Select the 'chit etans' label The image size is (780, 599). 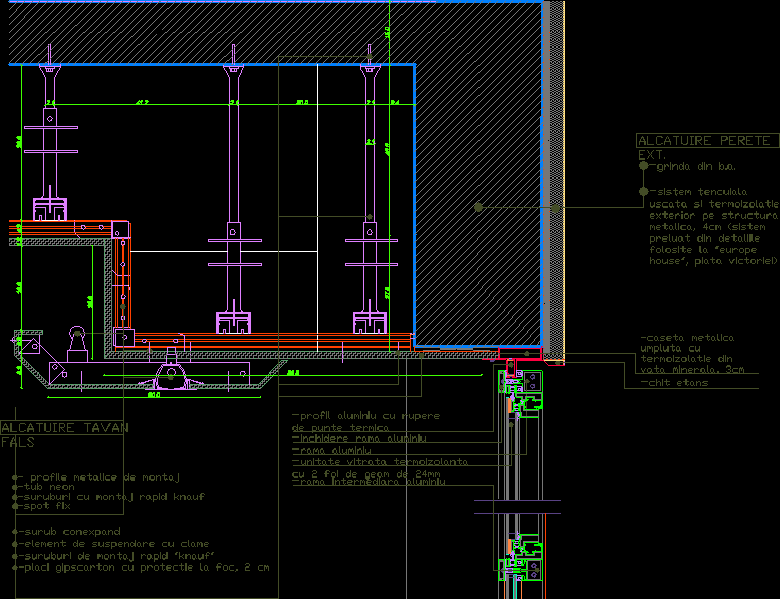click(x=677, y=383)
